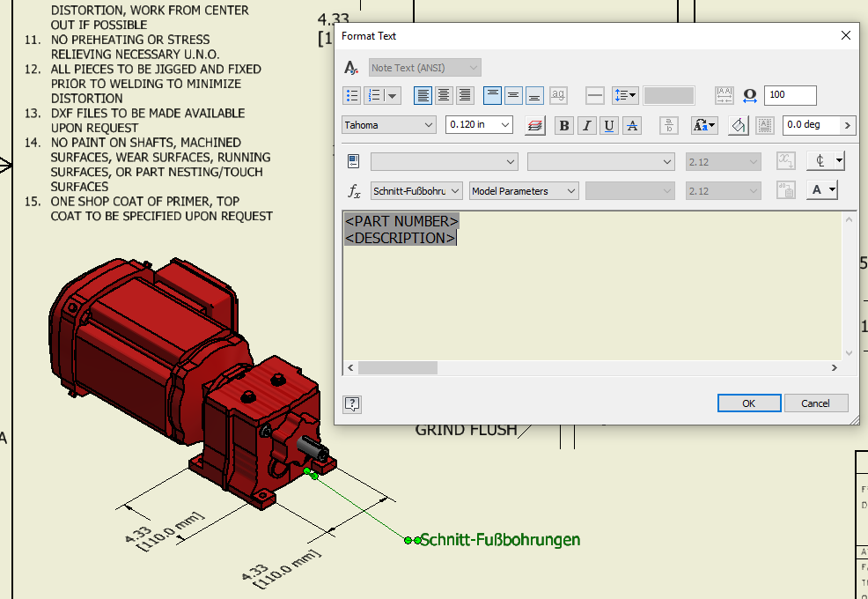This screenshot has width=868, height=599.
Task: Toggle left justification off
Action: click(423, 95)
